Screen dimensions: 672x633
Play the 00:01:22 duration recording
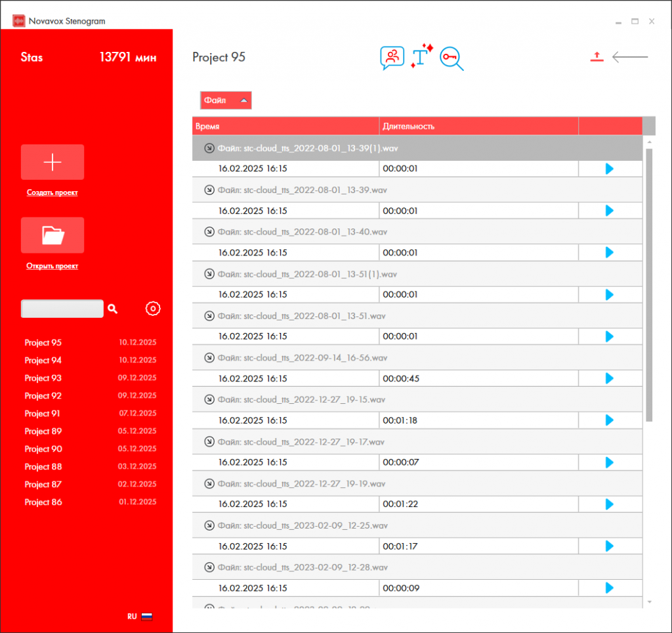609,504
